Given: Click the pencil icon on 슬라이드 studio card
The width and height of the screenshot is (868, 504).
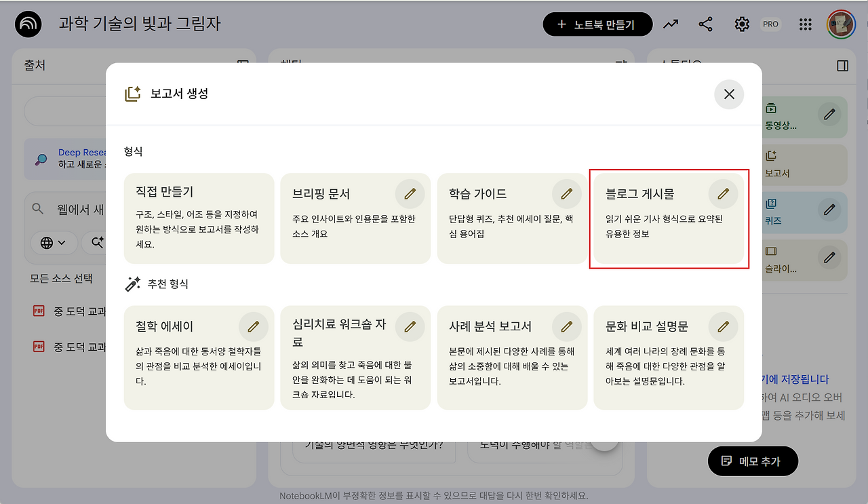Looking at the screenshot, I should 829,257.
